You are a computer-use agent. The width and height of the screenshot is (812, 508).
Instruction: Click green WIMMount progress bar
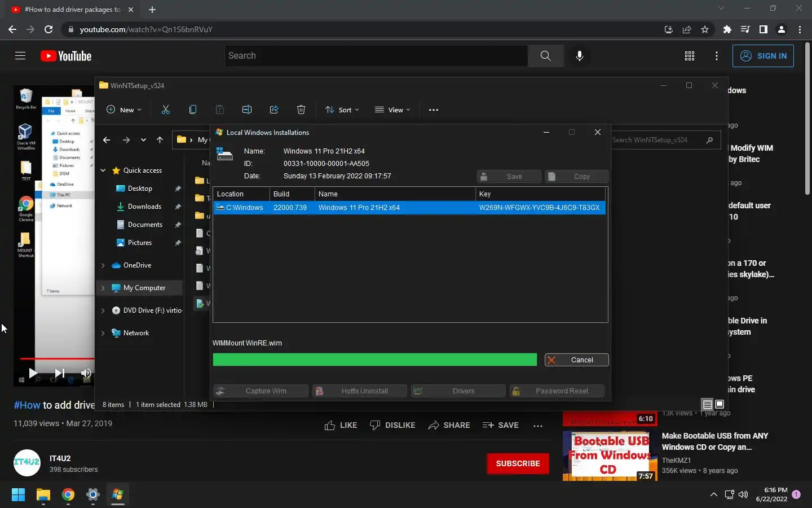point(375,360)
